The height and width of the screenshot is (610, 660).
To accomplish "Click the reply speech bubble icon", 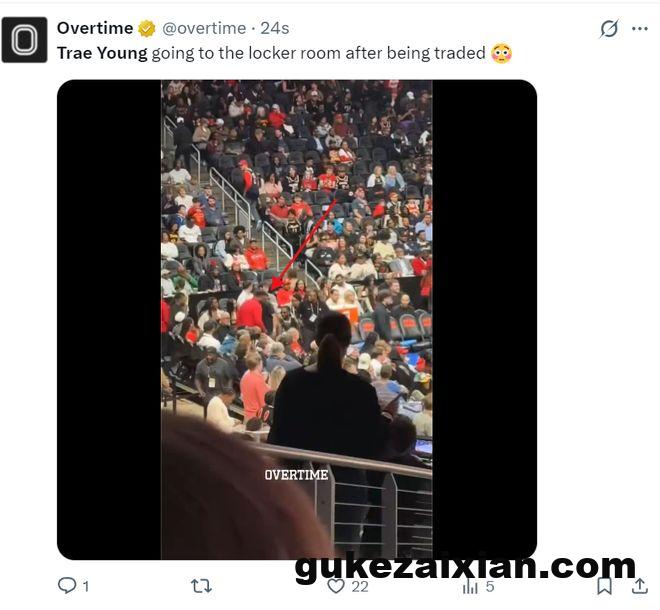I will [x=67, y=585].
